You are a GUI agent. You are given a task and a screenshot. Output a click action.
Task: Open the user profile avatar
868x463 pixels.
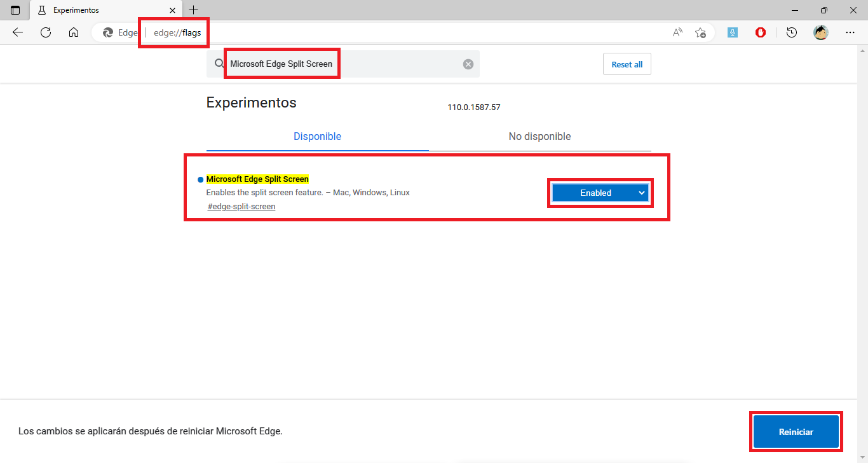pyautogui.click(x=821, y=32)
